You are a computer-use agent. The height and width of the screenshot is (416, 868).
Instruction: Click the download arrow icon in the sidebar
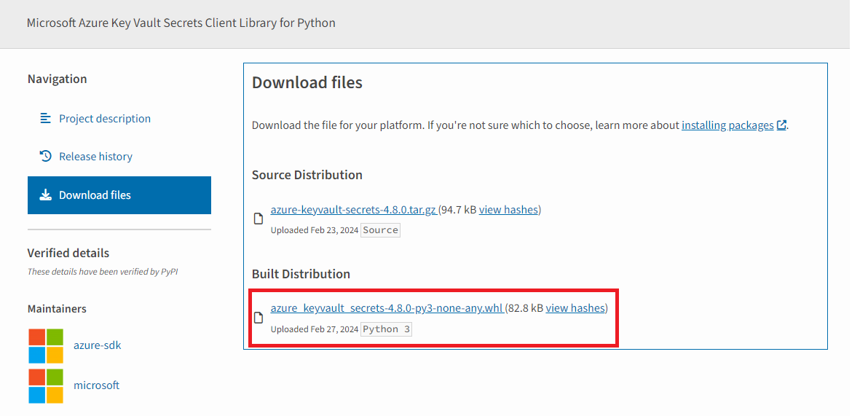point(45,195)
